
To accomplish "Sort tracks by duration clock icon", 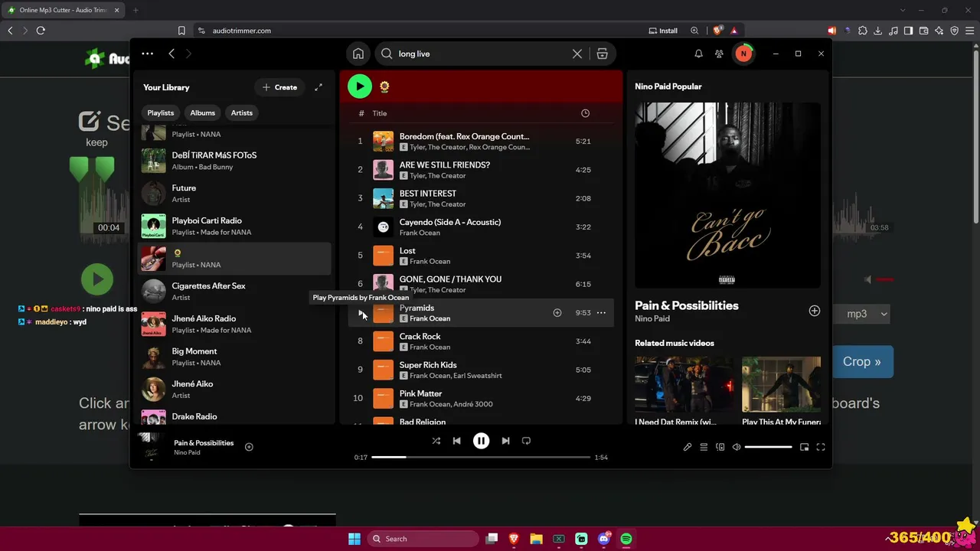I will 585,113.
